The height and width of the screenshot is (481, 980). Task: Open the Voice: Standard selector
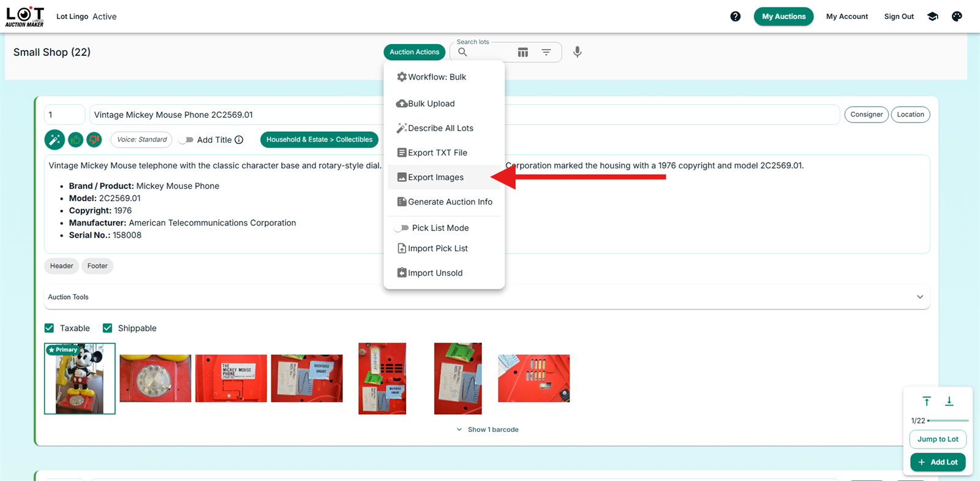coord(141,140)
